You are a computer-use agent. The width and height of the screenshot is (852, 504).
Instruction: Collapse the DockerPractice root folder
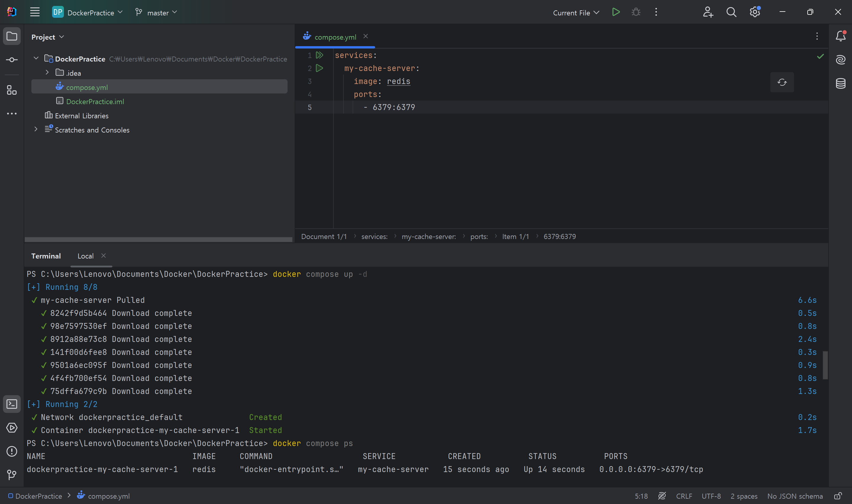click(36, 58)
